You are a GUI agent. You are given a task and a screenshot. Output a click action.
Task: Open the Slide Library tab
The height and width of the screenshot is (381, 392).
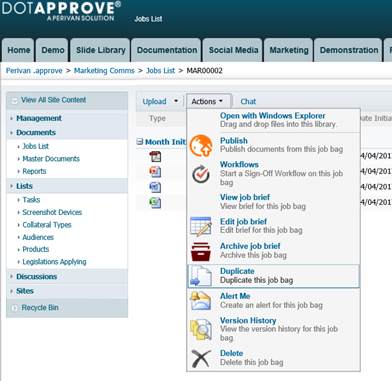point(100,50)
